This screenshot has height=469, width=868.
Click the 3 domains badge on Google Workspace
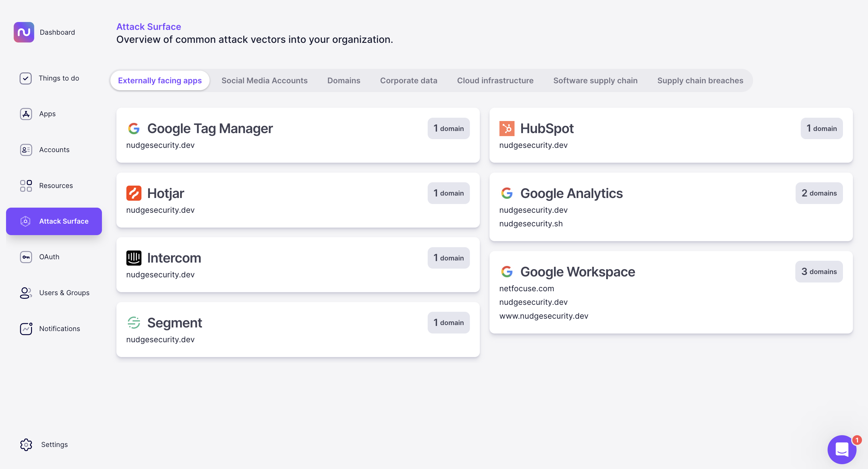click(819, 271)
